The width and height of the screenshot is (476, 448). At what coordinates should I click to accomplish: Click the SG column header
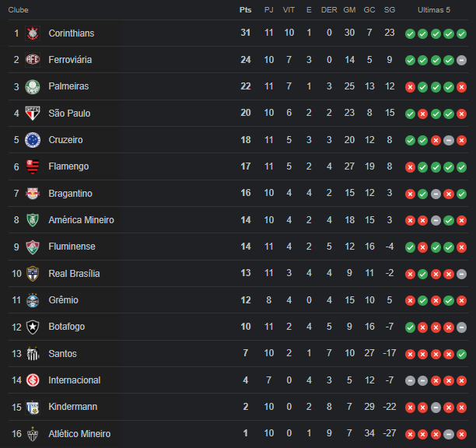(390, 10)
